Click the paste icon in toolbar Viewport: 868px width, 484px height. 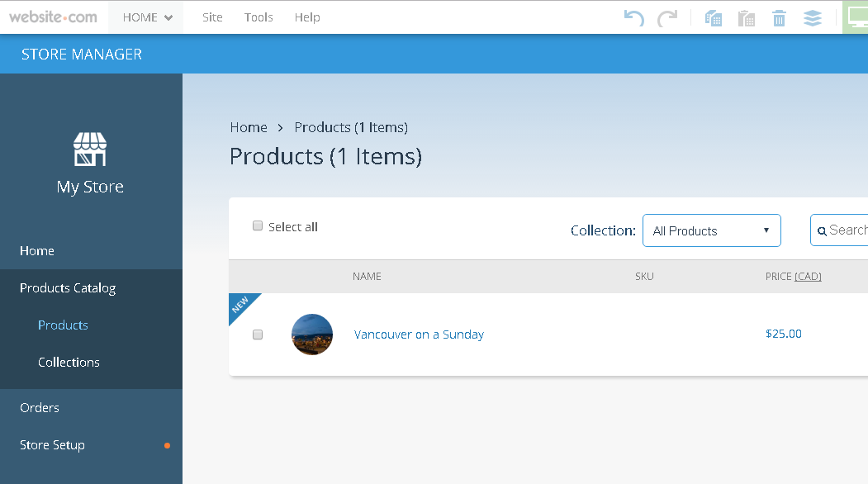[747, 17]
